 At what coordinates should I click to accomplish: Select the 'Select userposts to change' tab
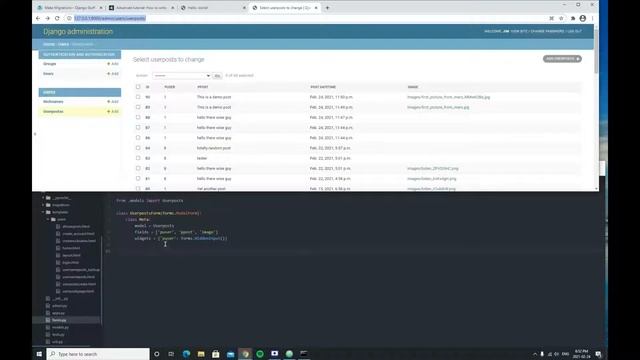point(285,8)
